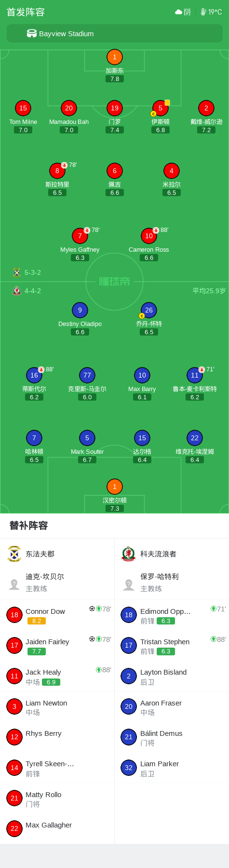
Task: Tap Myles Gaffney number 7 jersey icon
Action: 80,236
